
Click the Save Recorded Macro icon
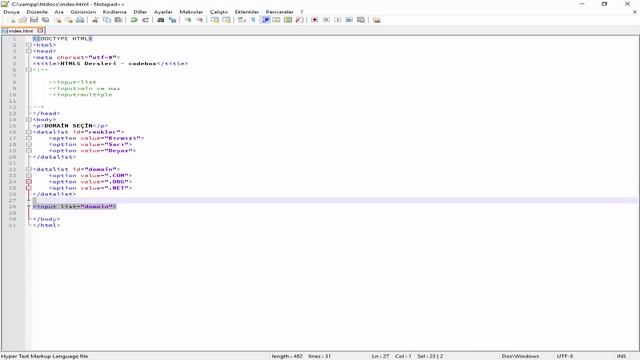(361, 20)
